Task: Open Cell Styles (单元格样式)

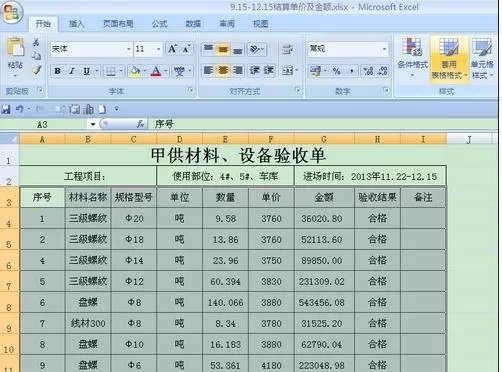Action: 482,59
